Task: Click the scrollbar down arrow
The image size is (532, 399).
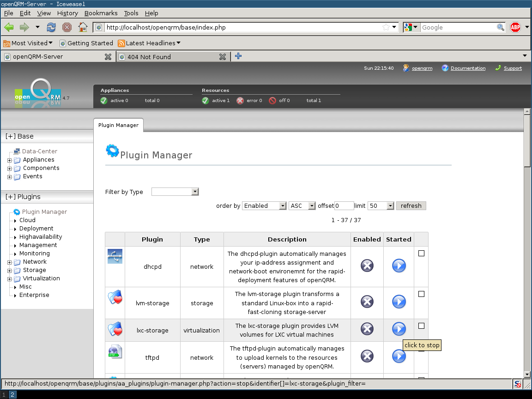Action: [x=527, y=375]
